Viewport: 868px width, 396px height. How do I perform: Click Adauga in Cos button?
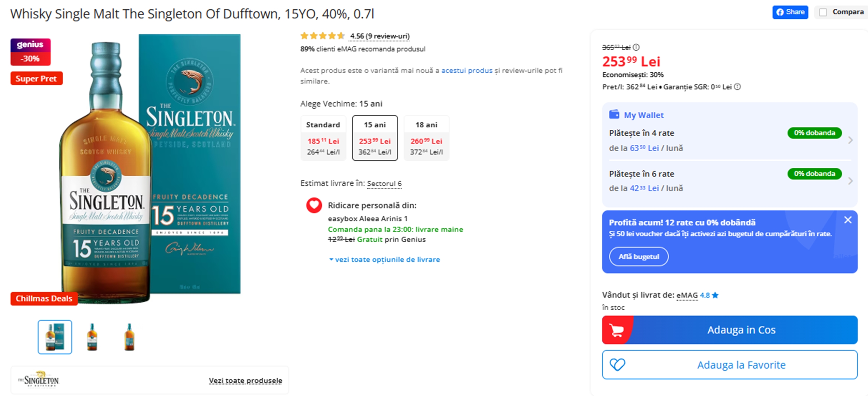point(741,330)
